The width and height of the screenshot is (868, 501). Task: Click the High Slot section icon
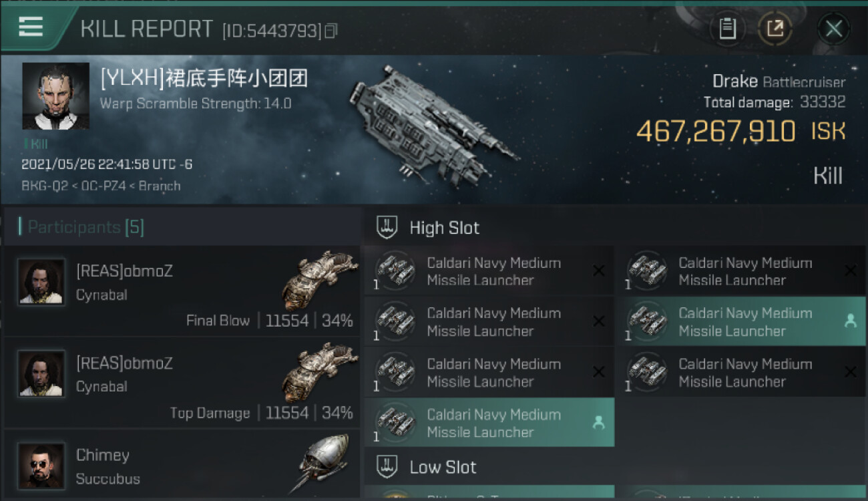(388, 228)
